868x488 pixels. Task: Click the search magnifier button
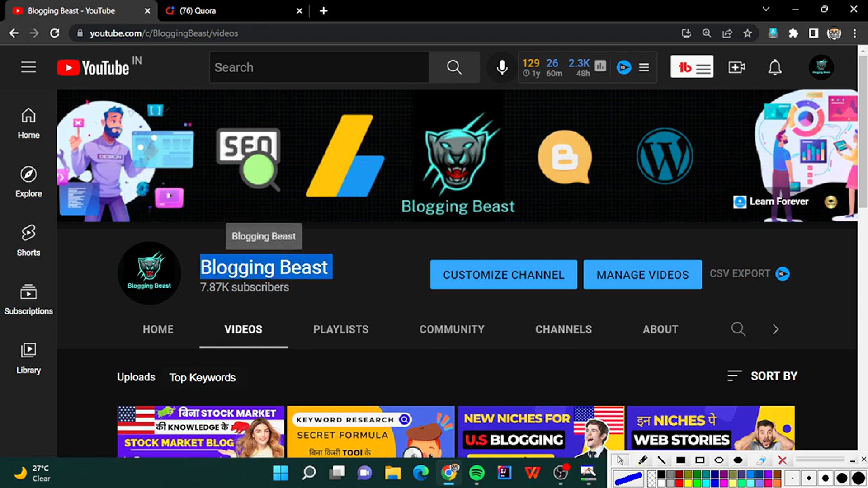454,67
